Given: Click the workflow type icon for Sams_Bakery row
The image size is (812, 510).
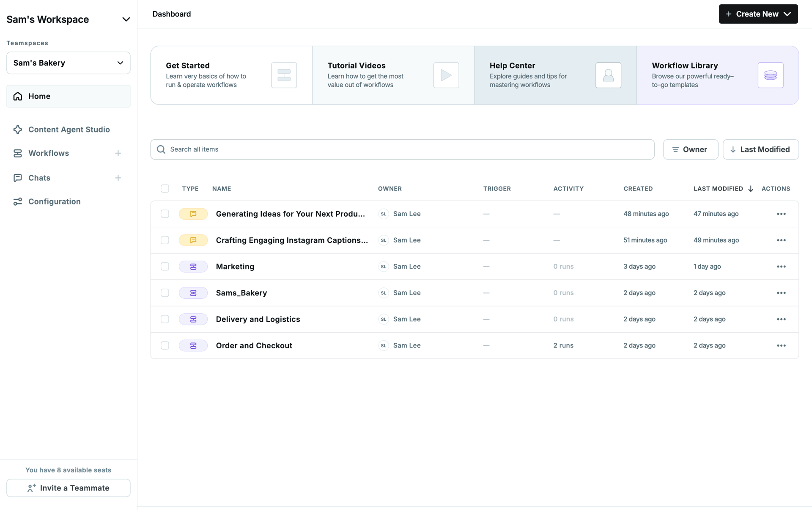Looking at the screenshot, I should [x=193, y=292].
